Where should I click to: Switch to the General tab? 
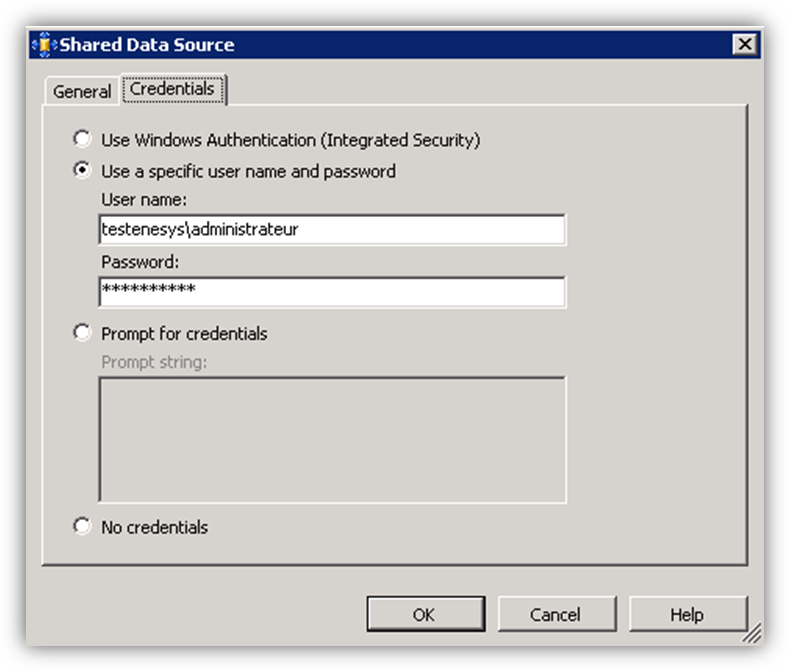[82, 91]
